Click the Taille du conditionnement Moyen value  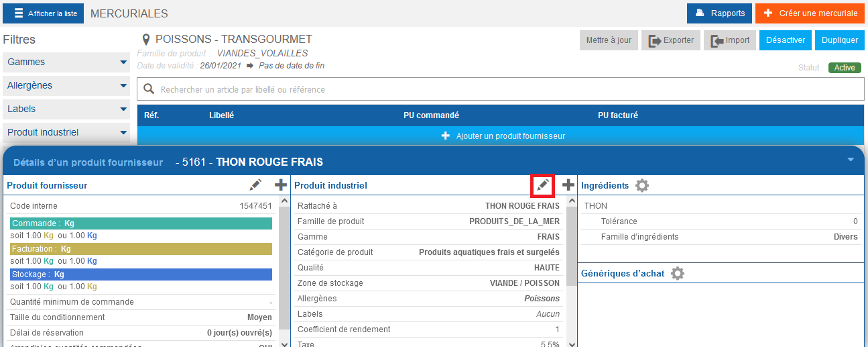[259, 317]
